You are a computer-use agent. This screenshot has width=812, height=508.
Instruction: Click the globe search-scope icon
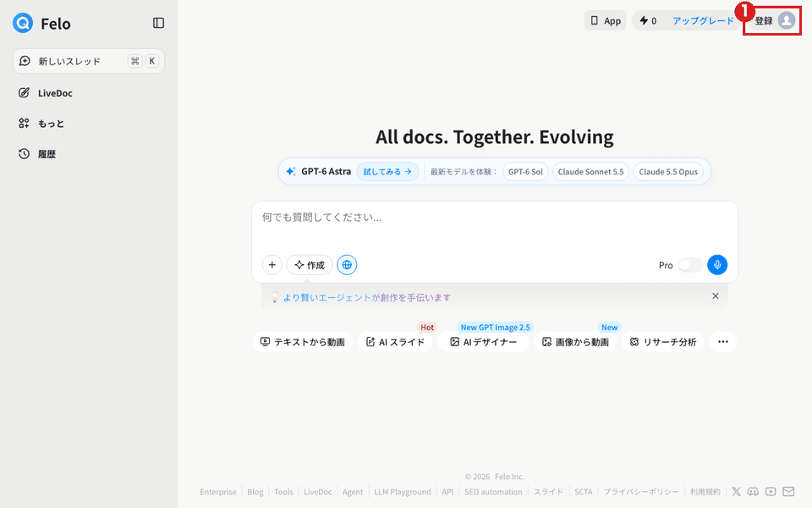[x=347, y=265]
